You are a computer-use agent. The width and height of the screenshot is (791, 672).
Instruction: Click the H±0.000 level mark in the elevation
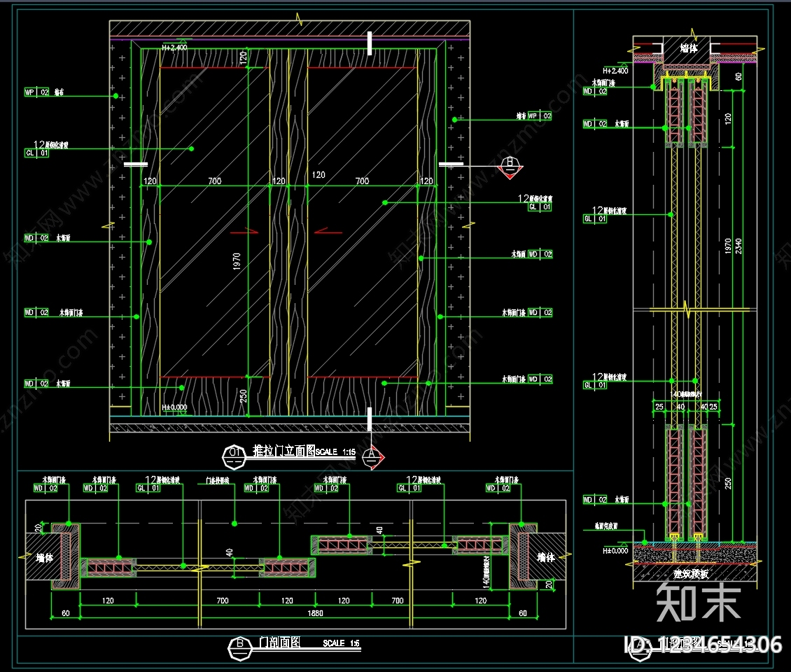tap(174, 407)
